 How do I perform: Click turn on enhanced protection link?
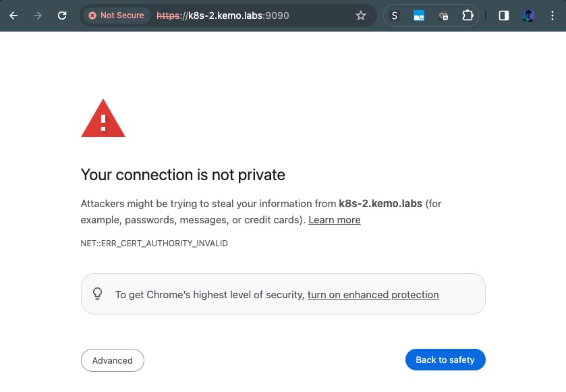373,295
